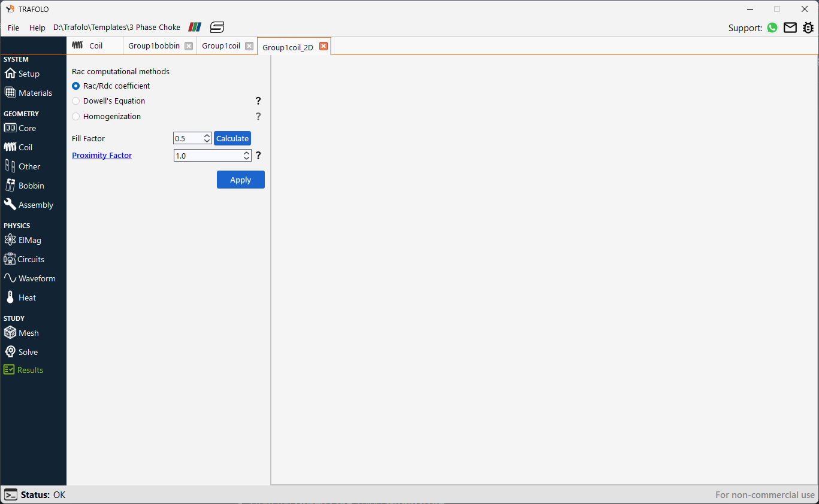This screenshot has width=819, height=504.
Task: Open the Solve step
Action: point(21,352)
